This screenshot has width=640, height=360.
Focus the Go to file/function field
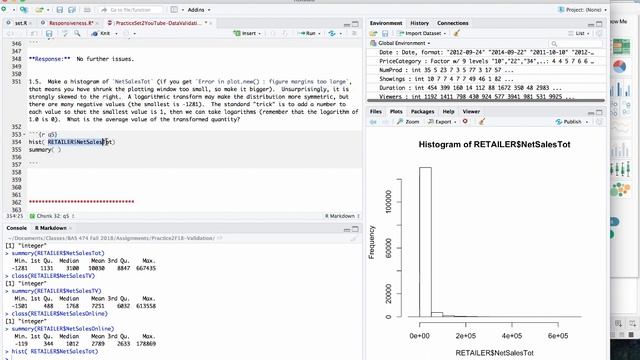click(x=130, y=9)
